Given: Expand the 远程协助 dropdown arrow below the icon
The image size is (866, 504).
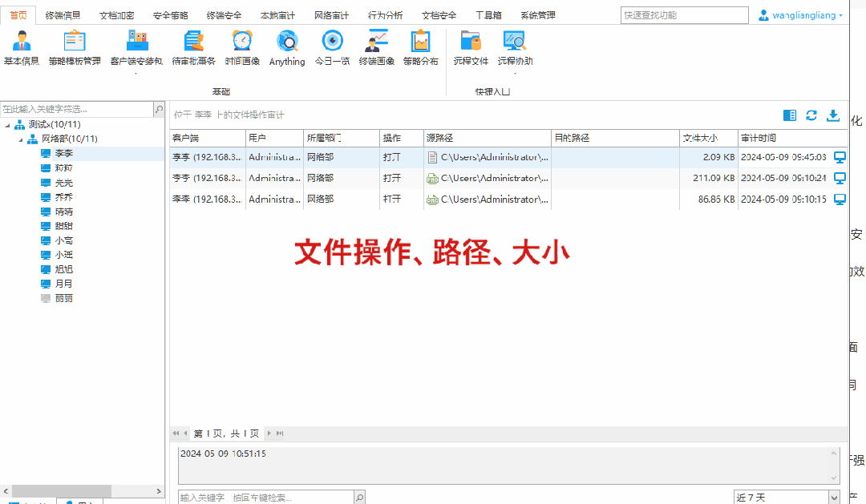Looking at the screenshot, I should tap(515, 73).
